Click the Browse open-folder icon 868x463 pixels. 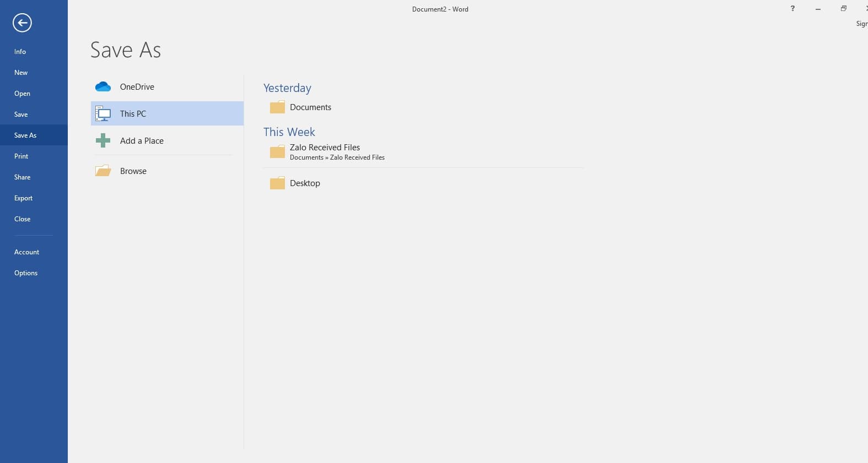103,171
